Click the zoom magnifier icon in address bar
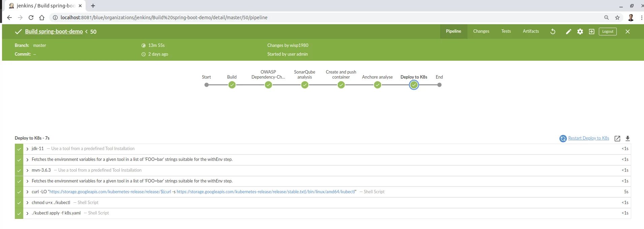 click(606, 18)
